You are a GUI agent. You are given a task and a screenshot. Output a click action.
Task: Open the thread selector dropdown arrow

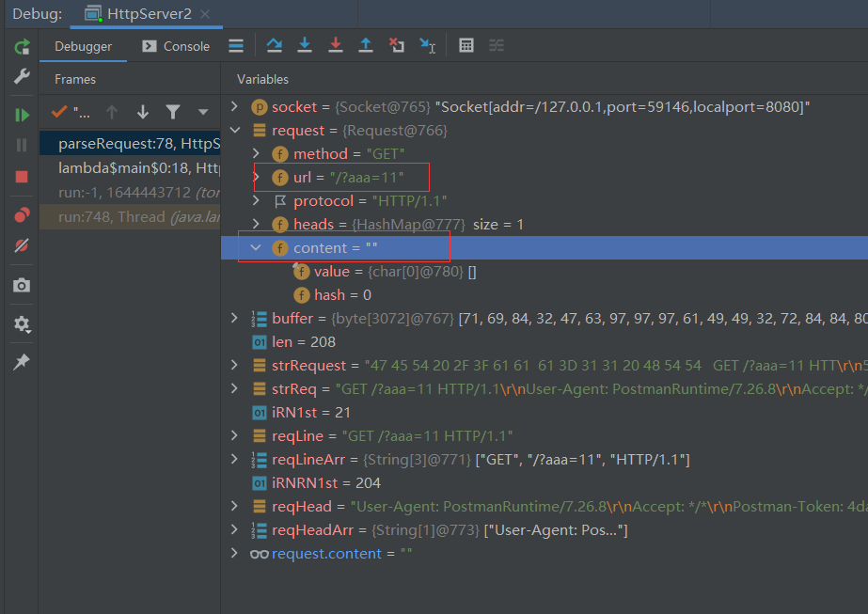[202, 112]
